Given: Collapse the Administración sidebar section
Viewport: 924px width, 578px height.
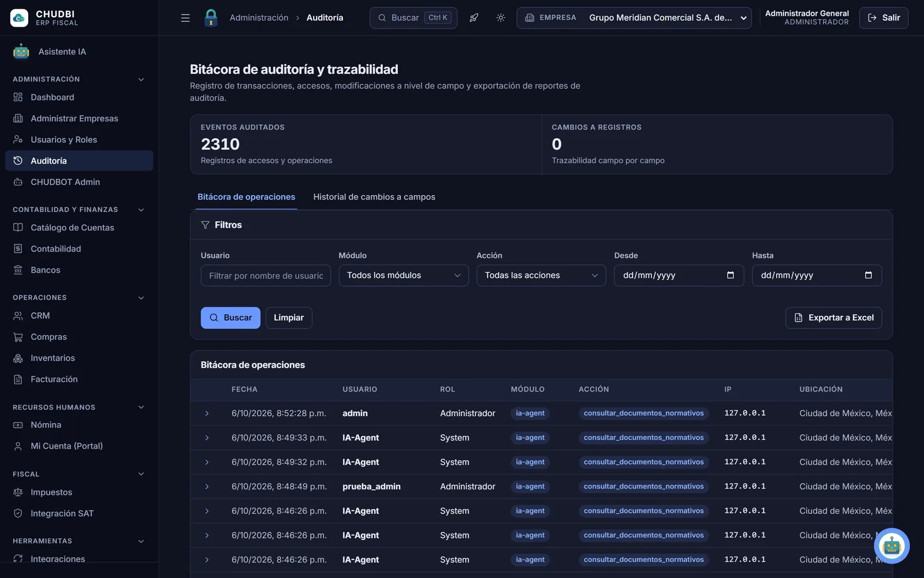Looking at the screenshot, I should (x=141, y=79).
